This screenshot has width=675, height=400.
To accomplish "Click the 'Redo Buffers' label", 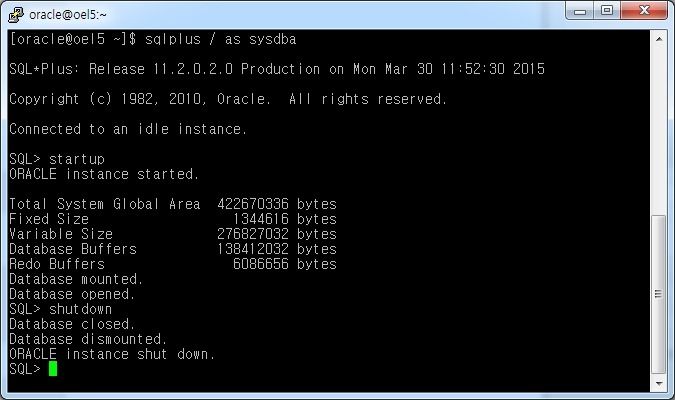I will (57, 264).
